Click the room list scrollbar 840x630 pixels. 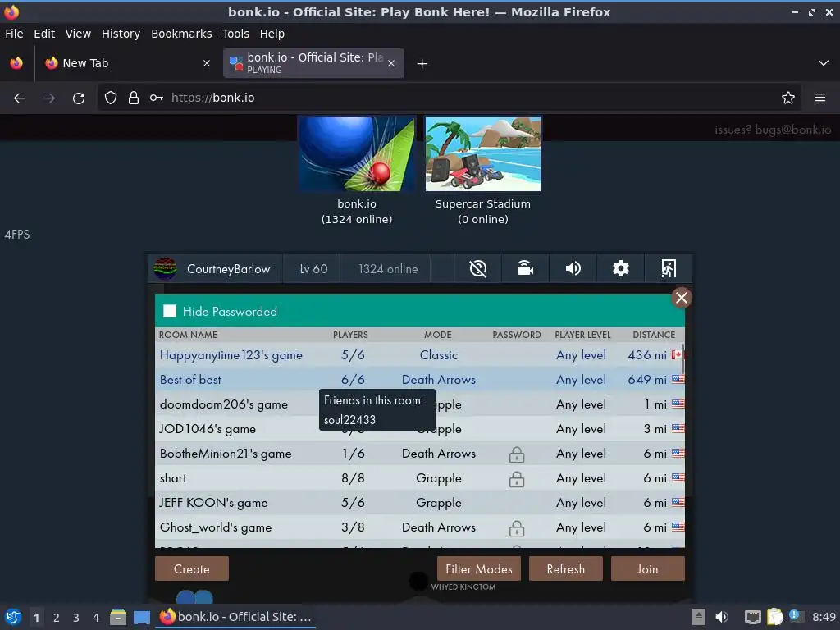click(682, 359)
